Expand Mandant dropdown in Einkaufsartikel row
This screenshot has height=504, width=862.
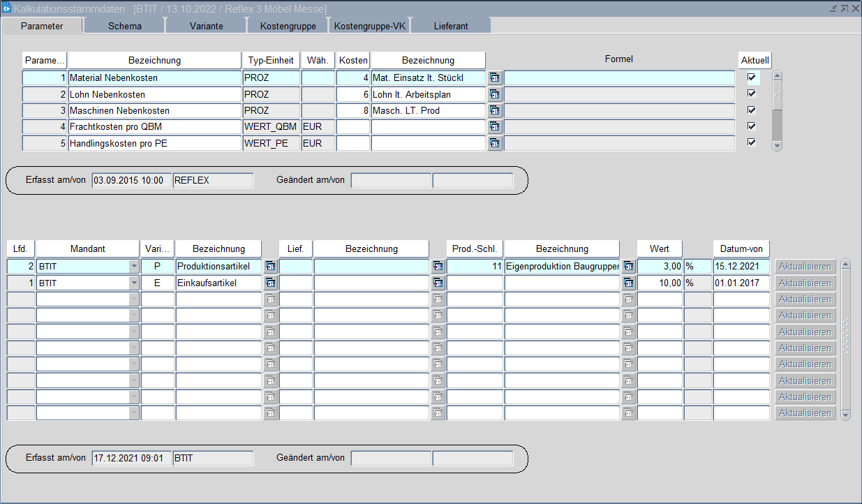click(x=133, y=283)
